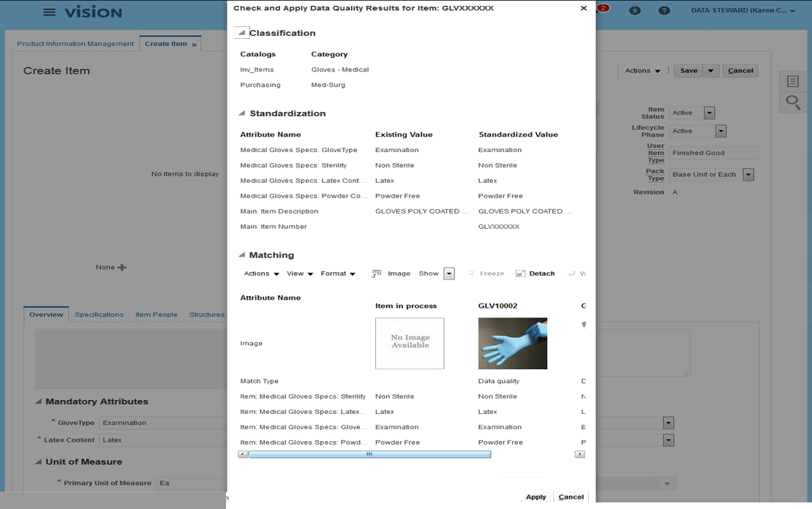
Task: Click the Primary Unit of Measure field
Action: tap(191, 483)
